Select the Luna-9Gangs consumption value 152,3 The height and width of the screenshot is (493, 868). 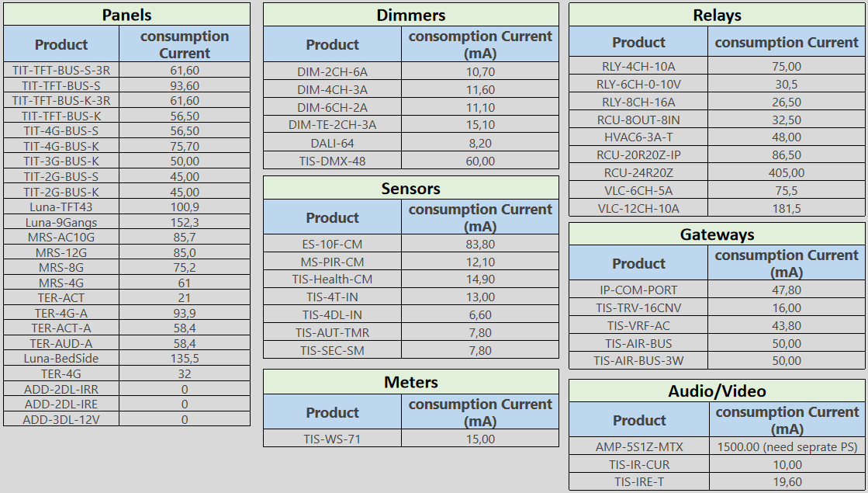point(185,222)
